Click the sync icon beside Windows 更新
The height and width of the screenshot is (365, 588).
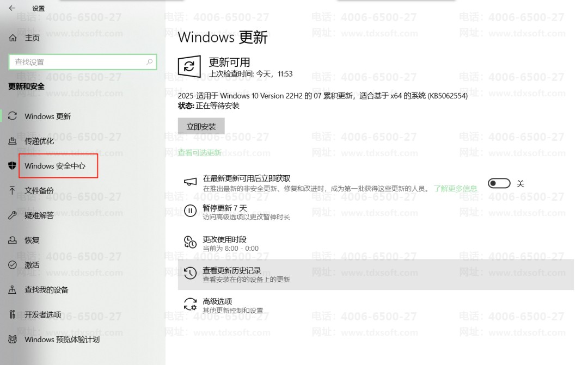(x=13, y=116)
